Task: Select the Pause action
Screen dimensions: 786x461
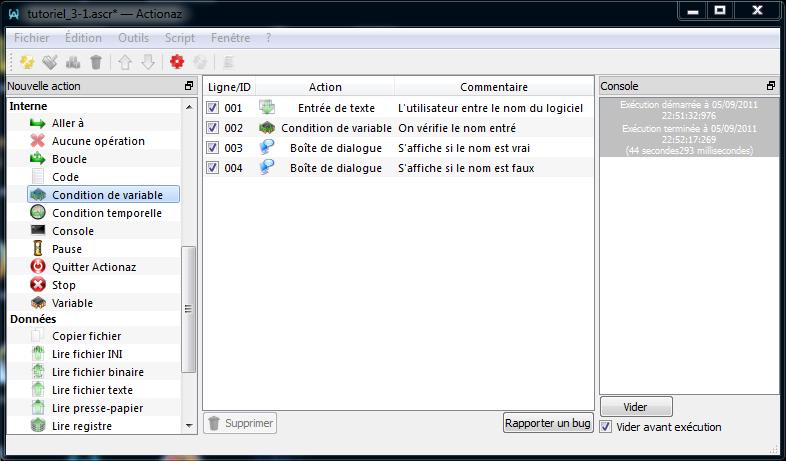Action: point(67,249)
